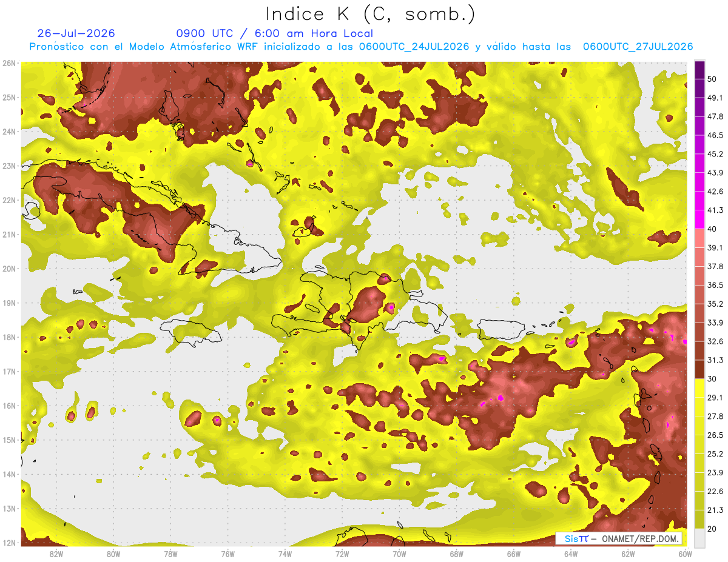Select the '0600UTC_24JUL2026' initialization time

(414, 47)
